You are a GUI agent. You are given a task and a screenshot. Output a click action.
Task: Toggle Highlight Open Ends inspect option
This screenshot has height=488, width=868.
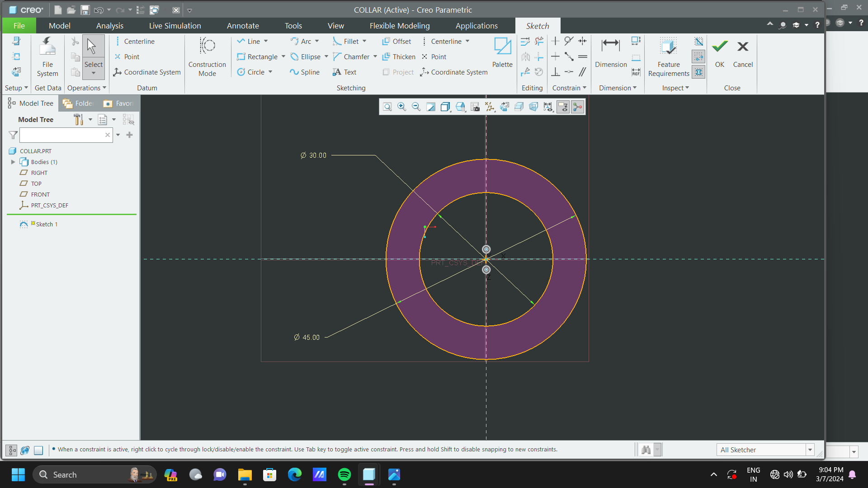[698, 56]
